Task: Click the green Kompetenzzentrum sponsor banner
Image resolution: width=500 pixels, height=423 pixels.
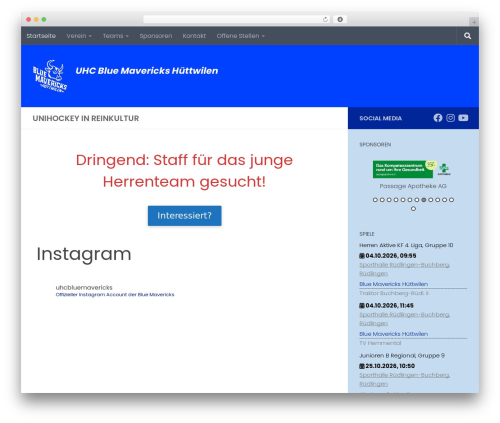Action: point(403,169)
